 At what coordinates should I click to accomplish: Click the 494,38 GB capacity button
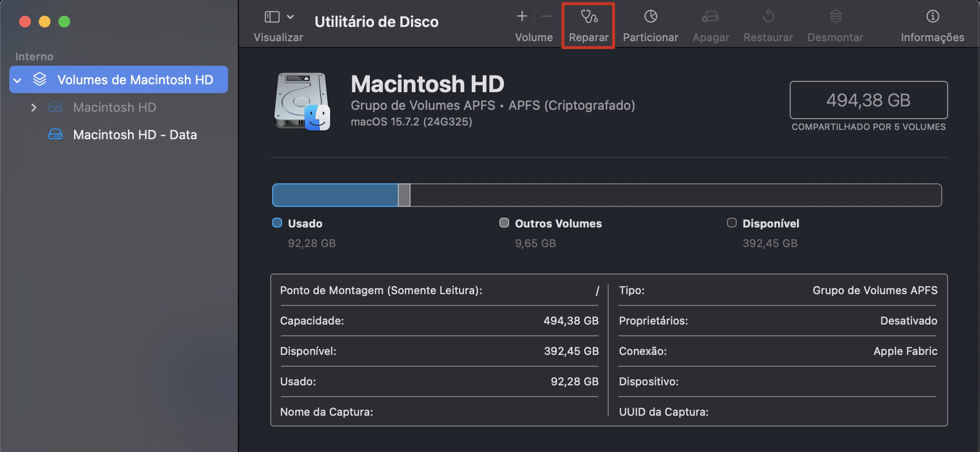pos(868,100)
